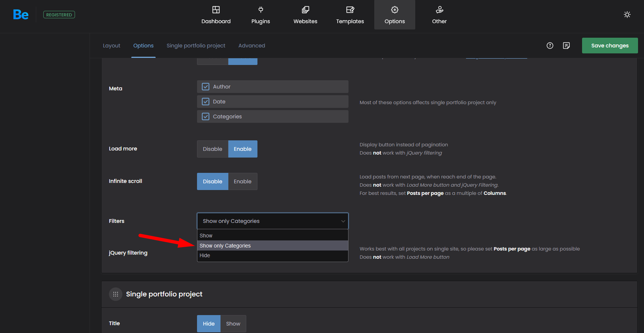
Task: Select the Options gear section
Action: [395, 15]
